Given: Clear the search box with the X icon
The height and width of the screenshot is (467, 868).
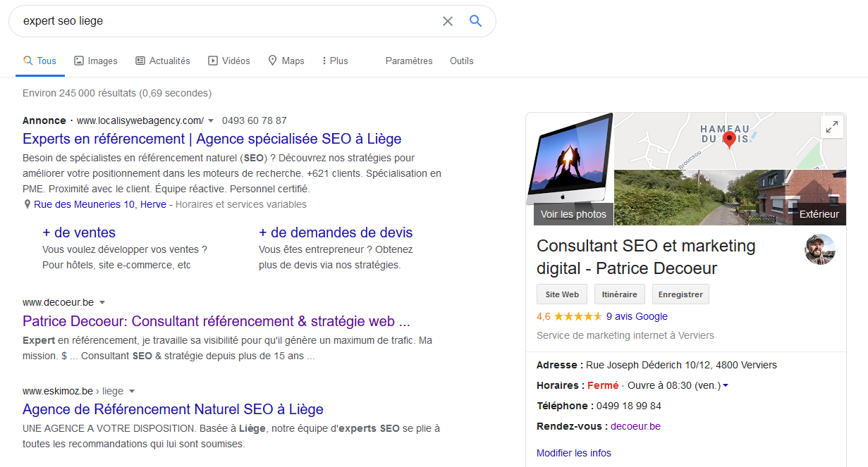Looking at the screenshot, I should 448,21.
